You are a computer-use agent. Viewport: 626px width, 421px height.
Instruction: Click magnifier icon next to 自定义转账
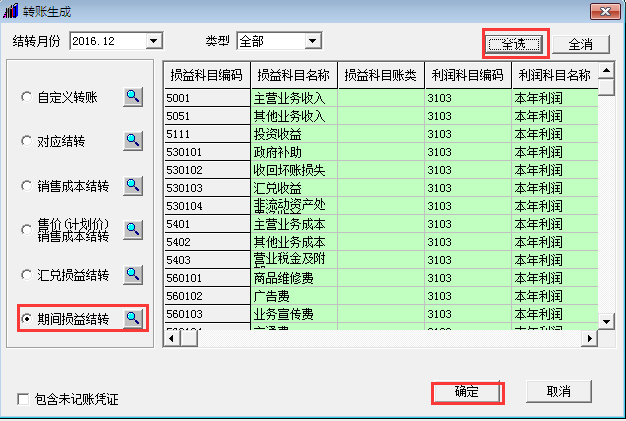[133, 97]
